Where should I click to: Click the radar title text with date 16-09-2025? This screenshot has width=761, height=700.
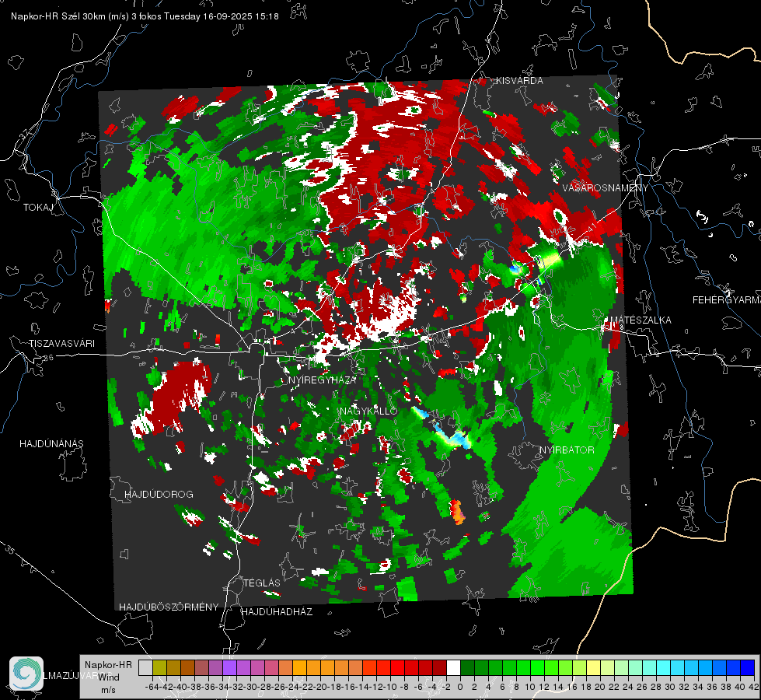(145, 16)
